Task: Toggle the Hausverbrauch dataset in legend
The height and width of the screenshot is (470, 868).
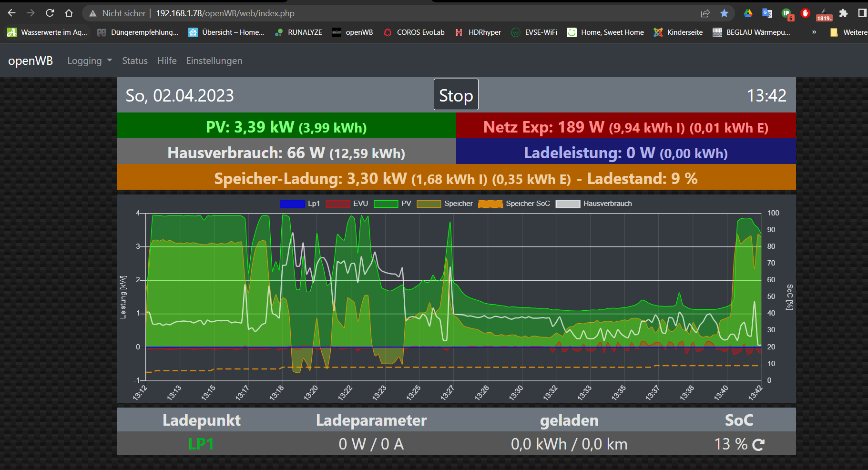Action: 594,204
